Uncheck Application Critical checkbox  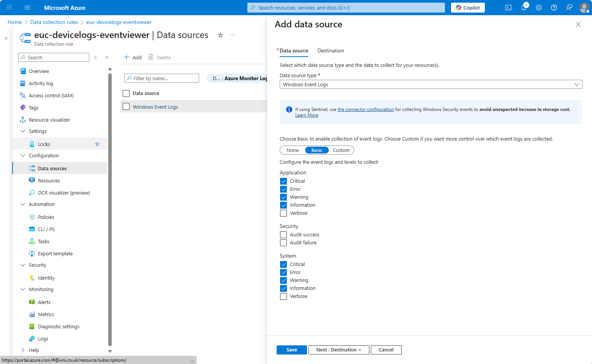[x=283, y=181]
